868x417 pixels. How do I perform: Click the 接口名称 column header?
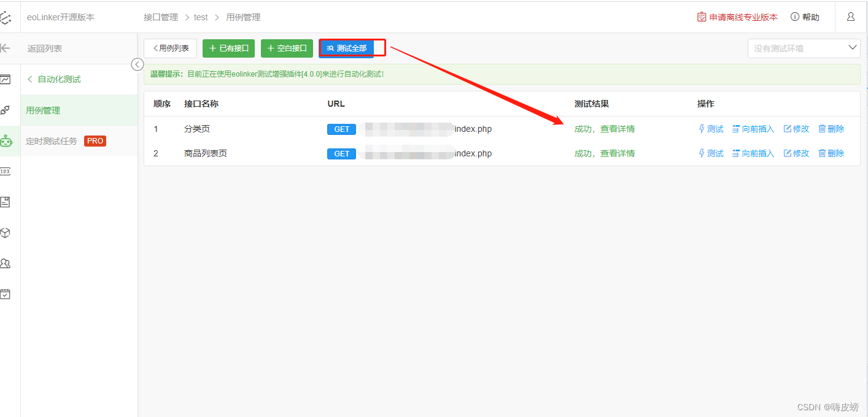201,104
